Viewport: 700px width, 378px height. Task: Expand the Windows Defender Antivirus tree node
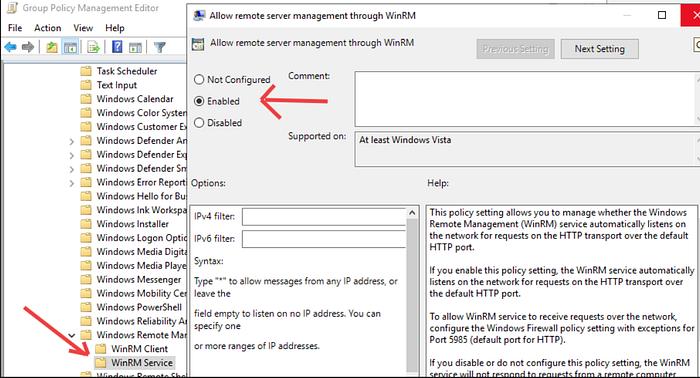71,141
